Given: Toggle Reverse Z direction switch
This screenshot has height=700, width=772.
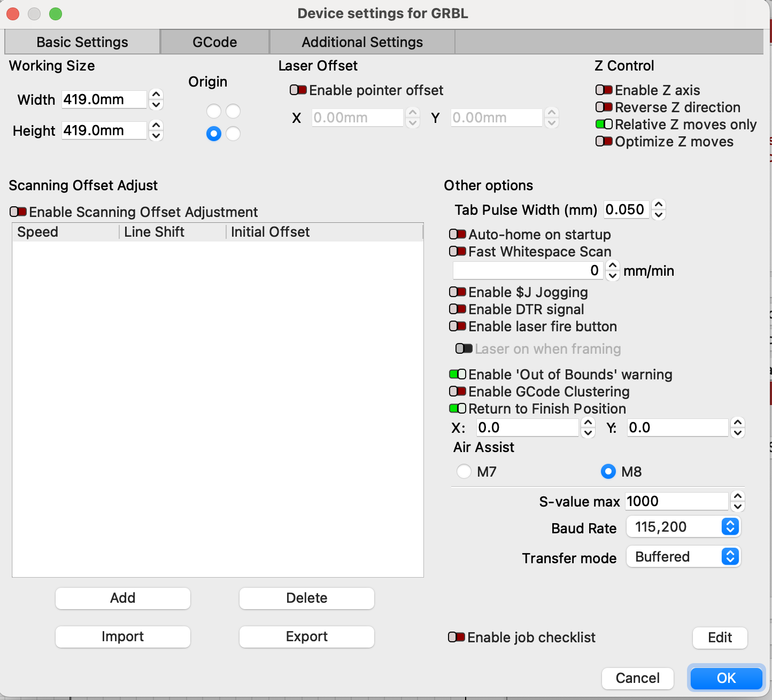Looking at the screenshot, I should click(604, 107).
